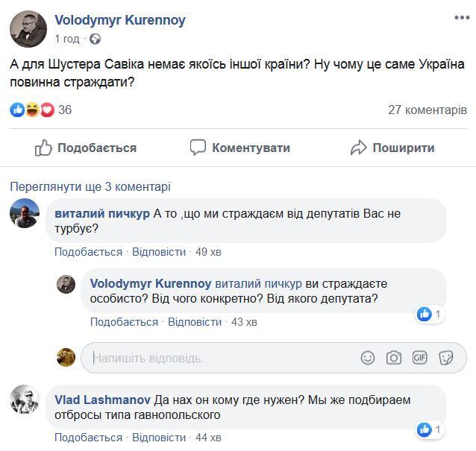This screenshot has height=451, width=476.
Task: Click the Коментувати comment button
Action: (x=239, y=148)
